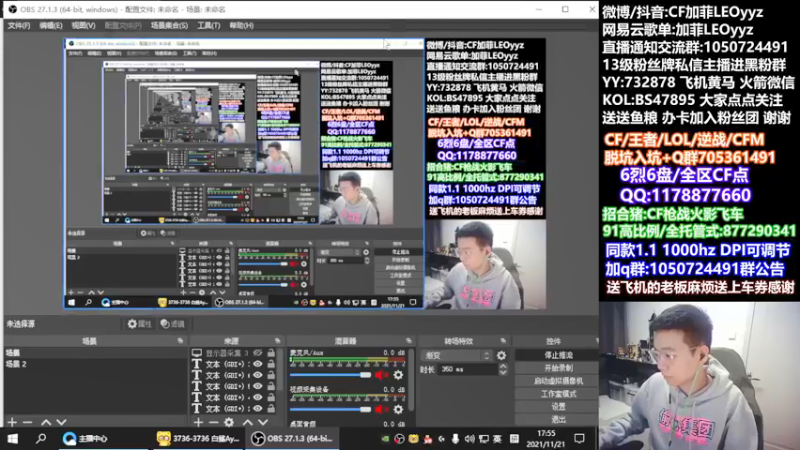Remove selected scene with the minus icon
Screen dimensions: 800x450
[28, 422]
